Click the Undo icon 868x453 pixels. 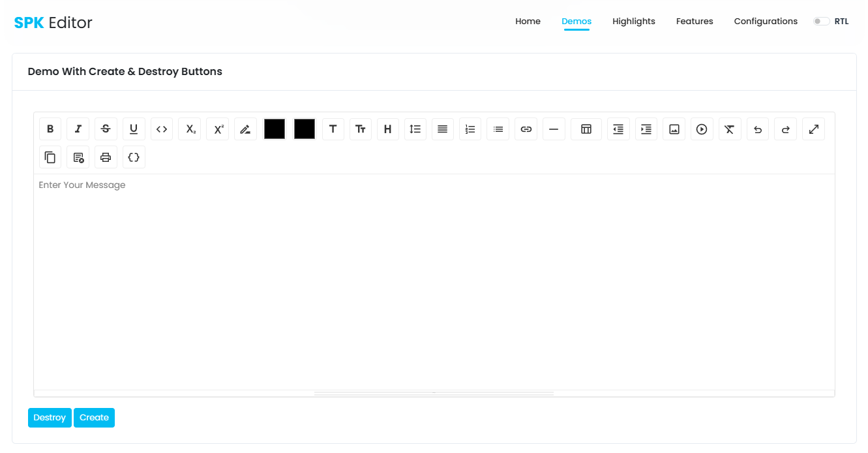(x=757, y=129)
